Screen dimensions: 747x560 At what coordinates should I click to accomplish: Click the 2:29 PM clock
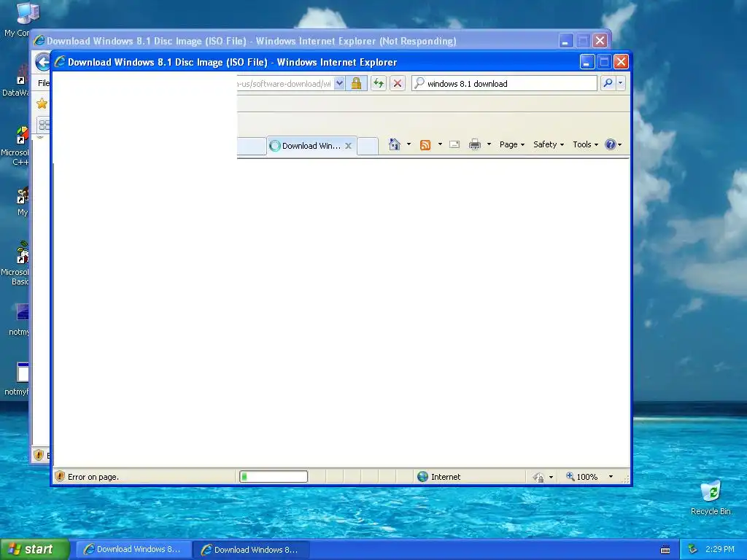coord(720,549)
